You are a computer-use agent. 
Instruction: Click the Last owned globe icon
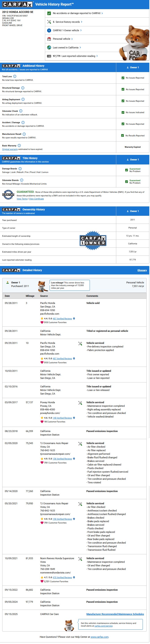(49, 48)
